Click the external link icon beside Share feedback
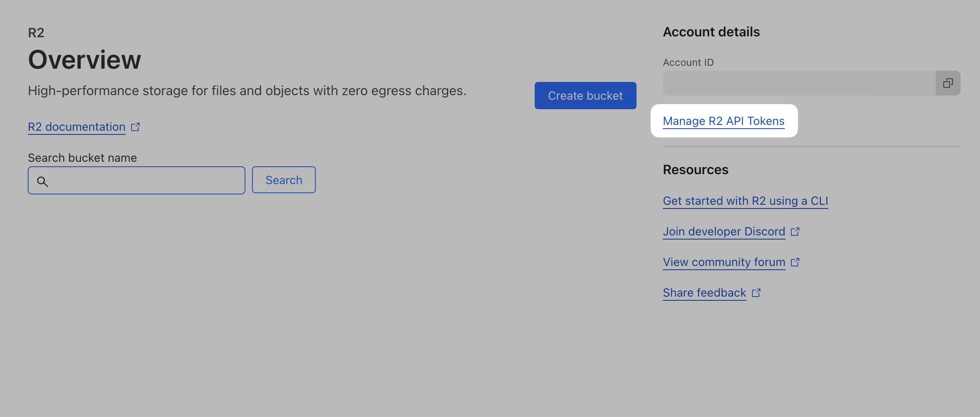This screenshot has width=980, height=417. [x=757, y=293]
